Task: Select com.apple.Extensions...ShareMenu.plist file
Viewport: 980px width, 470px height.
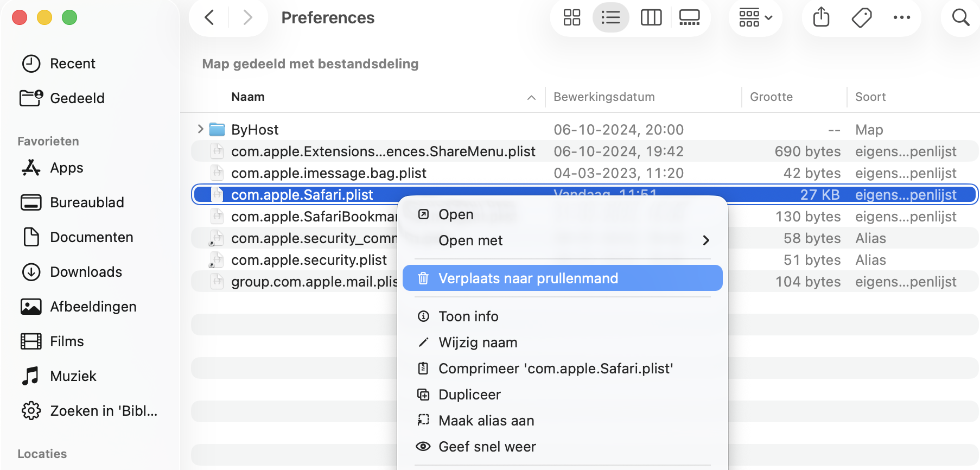Action: pyautogui.click(x=585, y=151)
